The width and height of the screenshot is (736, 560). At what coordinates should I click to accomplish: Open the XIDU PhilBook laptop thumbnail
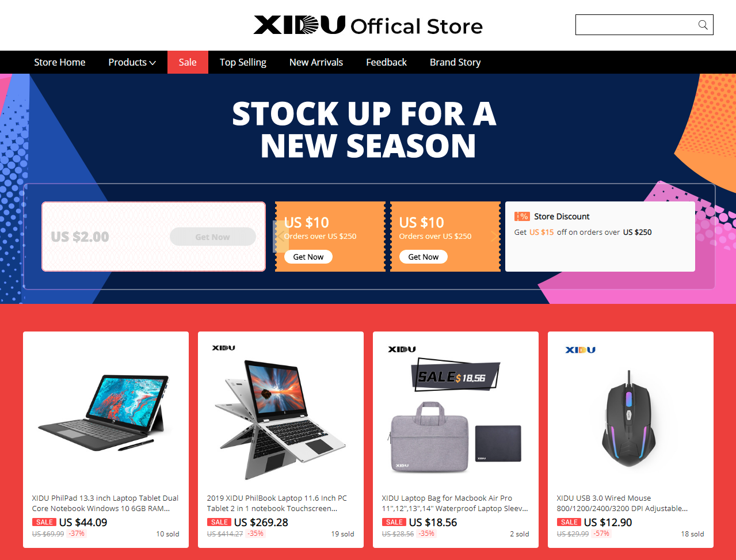(x=281, y=411)
